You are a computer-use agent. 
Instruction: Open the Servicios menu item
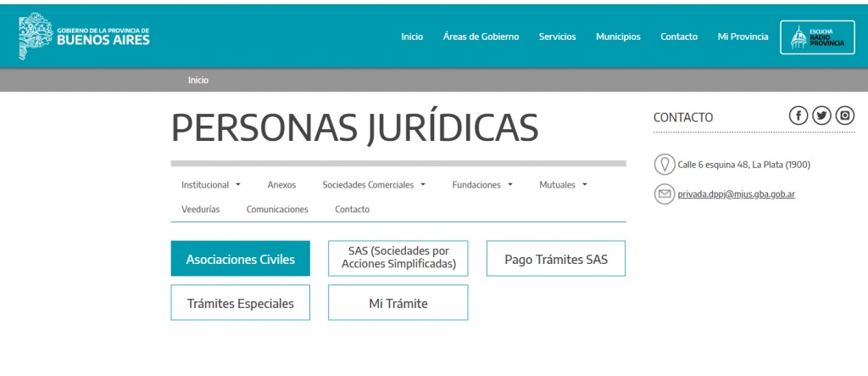[x=558, y=36]
